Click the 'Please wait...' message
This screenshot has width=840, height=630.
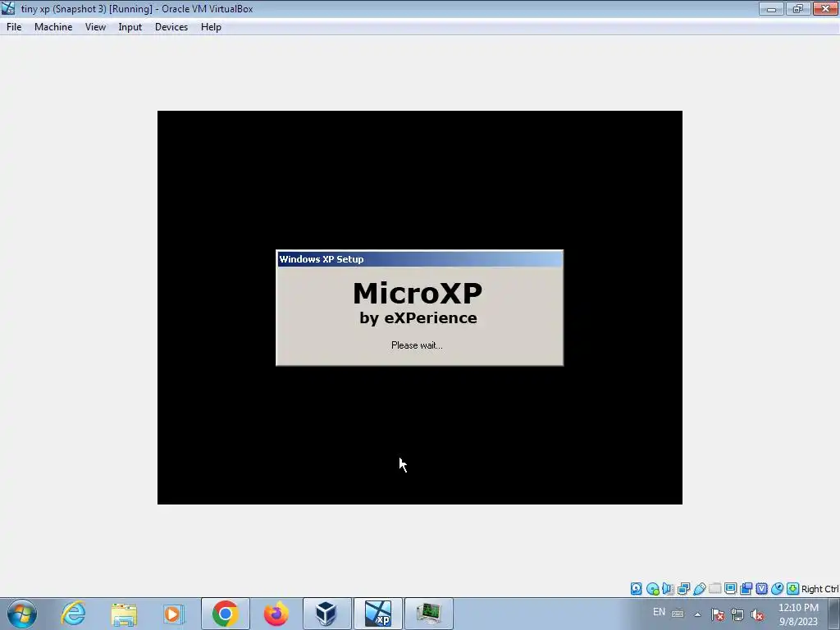[417, 345]
